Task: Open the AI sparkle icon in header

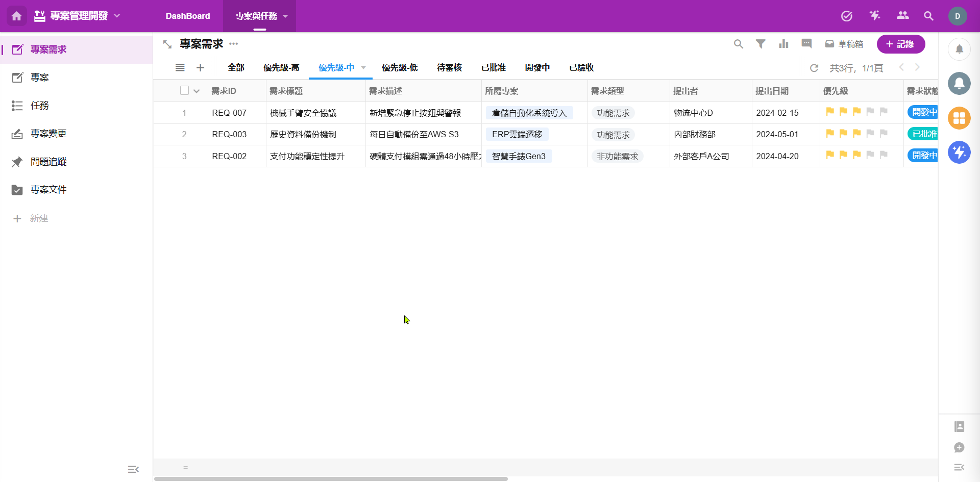Action: [875, 16]
